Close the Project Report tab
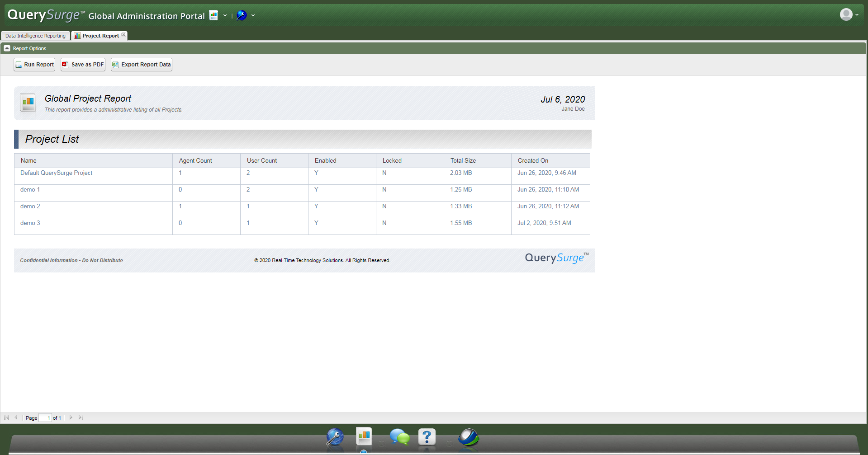868x455 pixels. (x=124, y=35)
